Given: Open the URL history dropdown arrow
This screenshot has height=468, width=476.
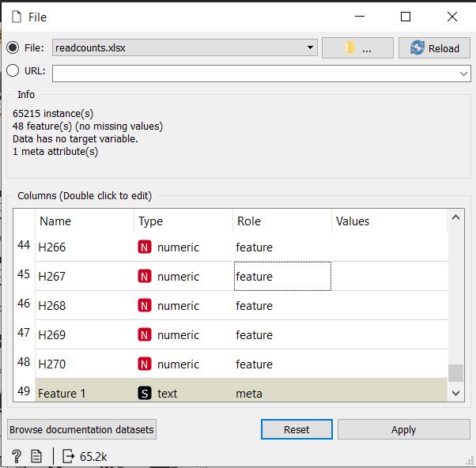Looking at the screenshot, I should click(463, 74).
